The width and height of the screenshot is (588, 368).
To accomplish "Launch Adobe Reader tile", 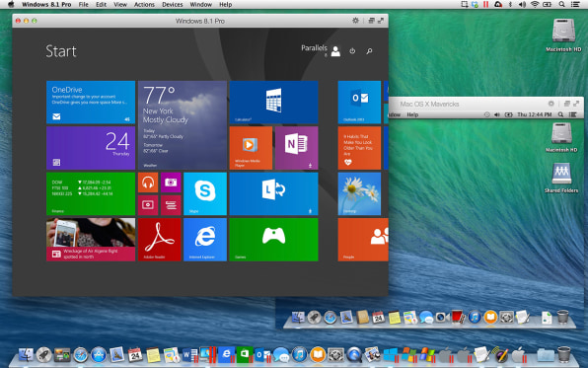I will (160, 240).
